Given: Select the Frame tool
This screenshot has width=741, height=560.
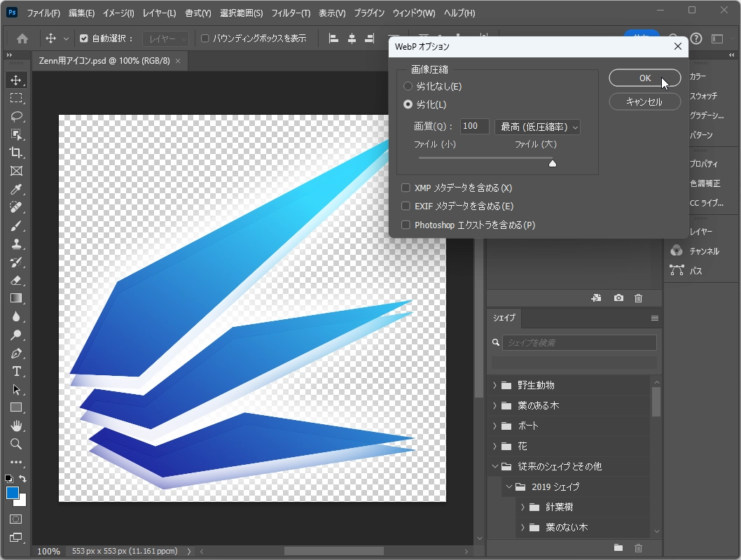Looking at the screenshot, I should 16,171.
